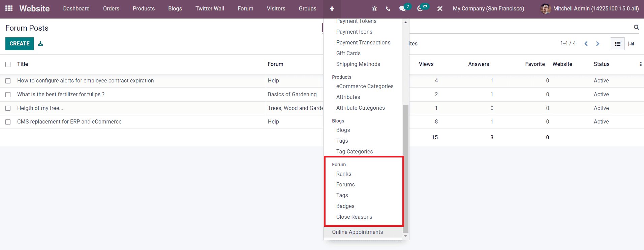The image size is (644, 250).
Task: Open the apps grid menu icon
Action: (x=9, y=8)
